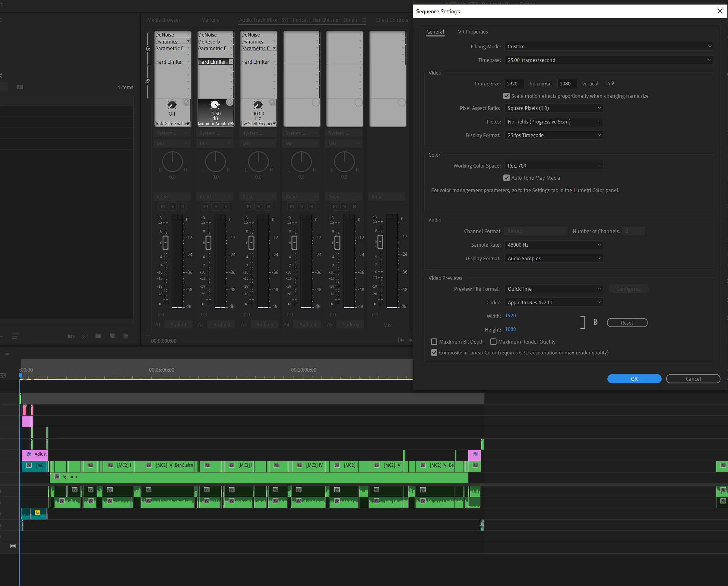The width and height of the screenshot is (728, 586).
Task: Open the Media Browser panel tab
Action: point(163,20)
